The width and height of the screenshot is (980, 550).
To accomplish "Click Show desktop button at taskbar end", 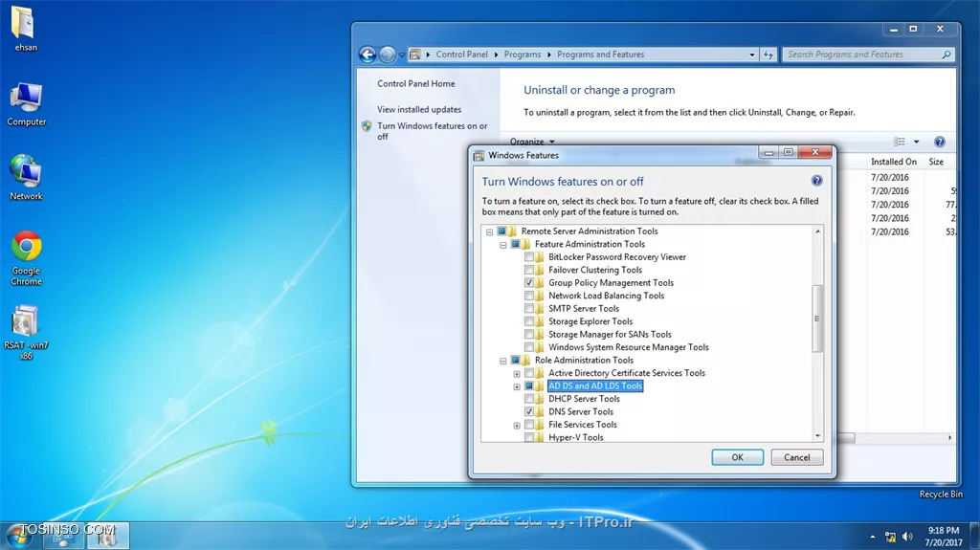I will (x=974, y=537).
